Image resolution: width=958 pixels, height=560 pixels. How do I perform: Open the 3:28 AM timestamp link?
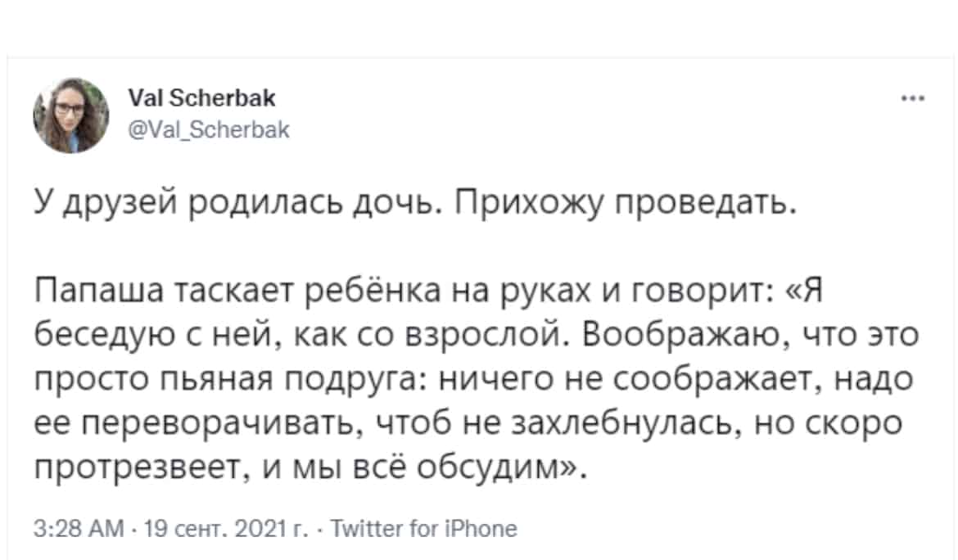point(79,528)
